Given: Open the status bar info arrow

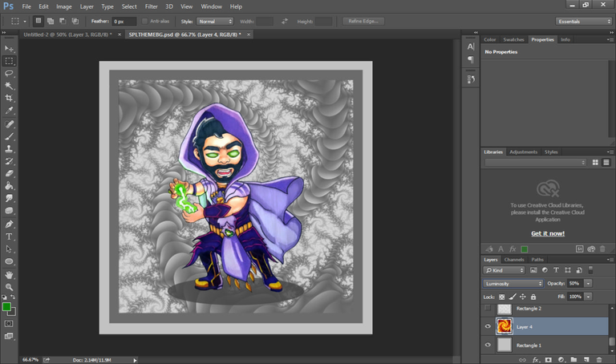Looking at the screenshot, I should pos(135,360).
